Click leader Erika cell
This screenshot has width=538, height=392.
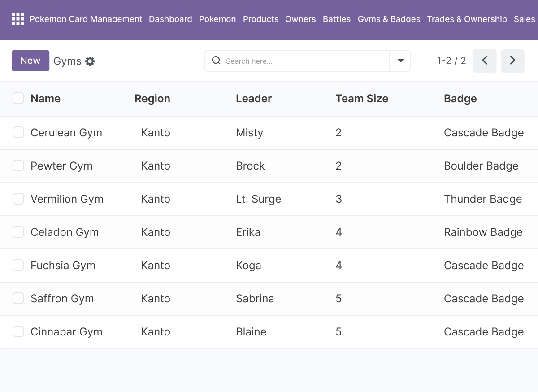coord(248,232)
